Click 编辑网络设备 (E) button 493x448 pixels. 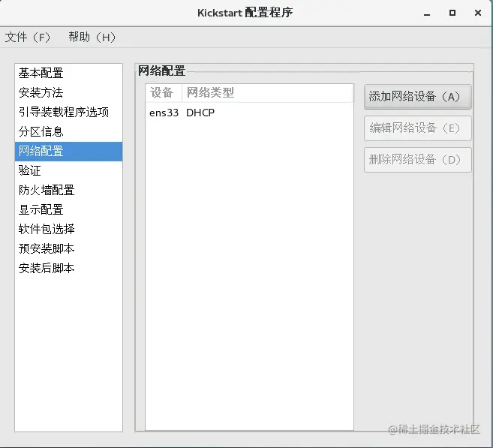pyautogui.click(x=417, y=128)
